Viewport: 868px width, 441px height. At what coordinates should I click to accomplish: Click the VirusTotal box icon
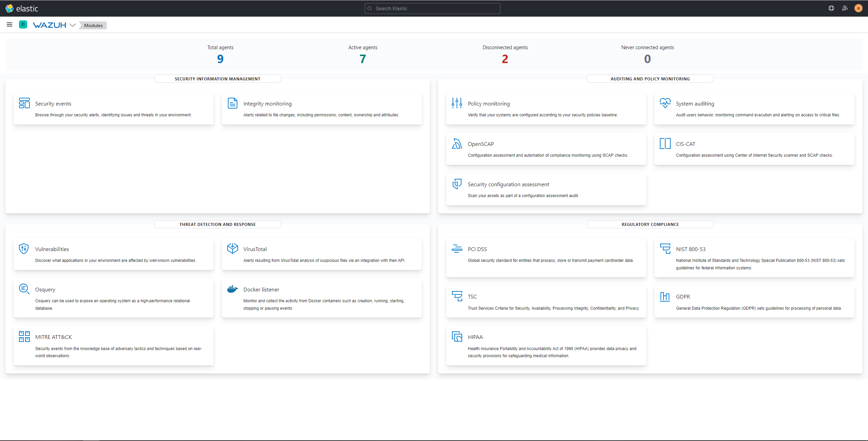click(x=232, y=249)
